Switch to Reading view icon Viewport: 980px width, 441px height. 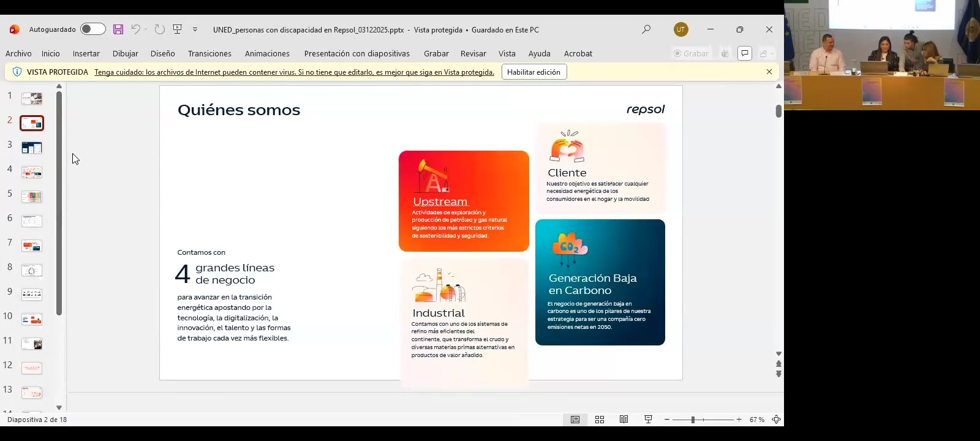pos(624,420)
